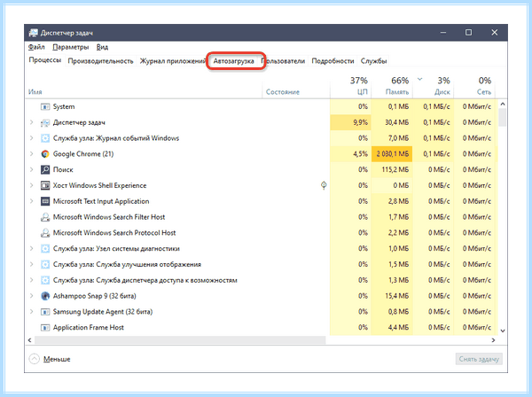Select the '2 030,1 МБ' Chrome memory cell
Screen dimensions: 532x397
pyautogui.click(x=392, y=154)
